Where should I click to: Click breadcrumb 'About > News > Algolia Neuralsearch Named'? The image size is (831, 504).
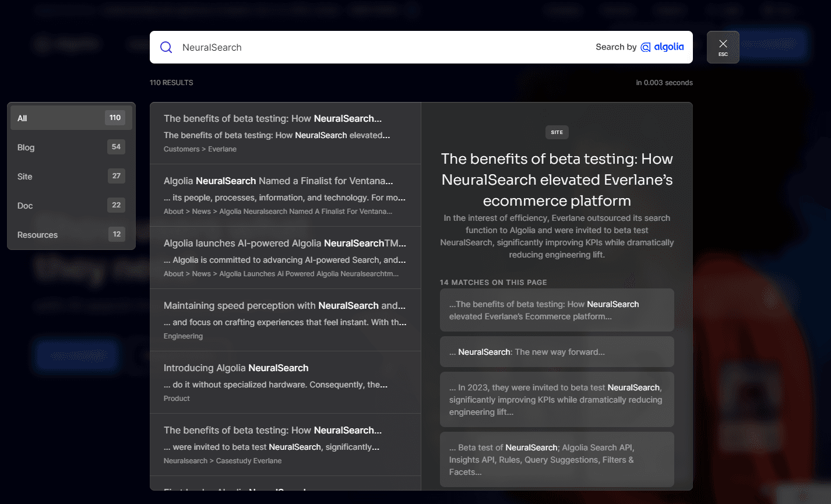(x=278, y=212)
